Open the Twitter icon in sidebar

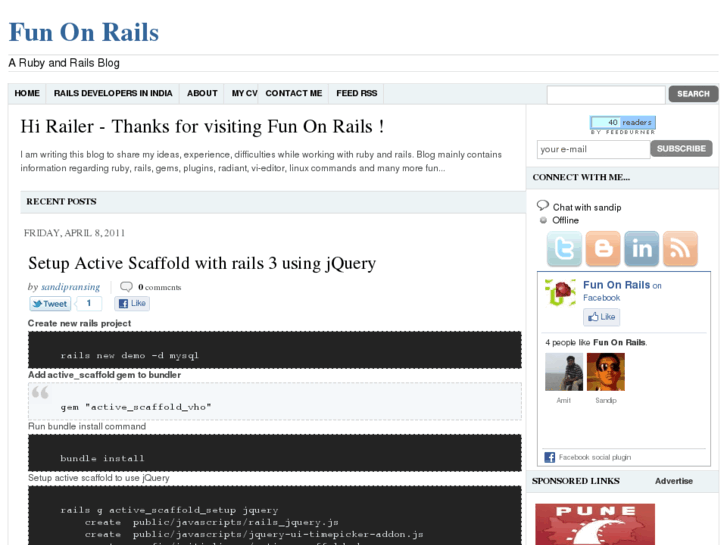point(564,249)
